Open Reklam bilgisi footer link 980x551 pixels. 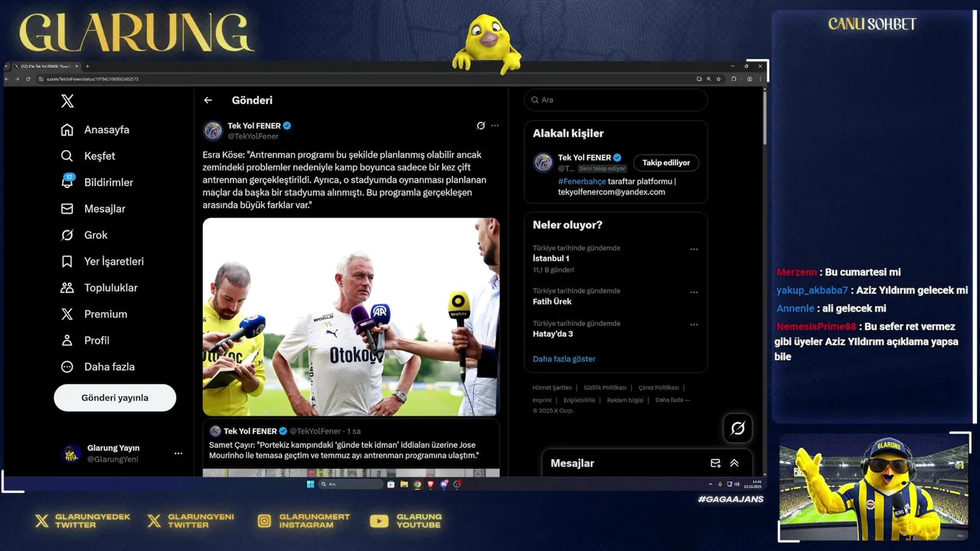(x=625, y=400)
